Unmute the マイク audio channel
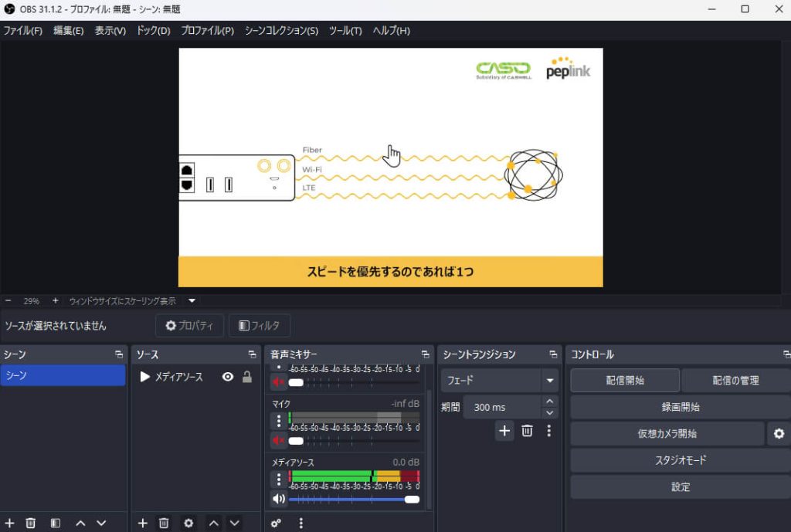Image resolution: width=791 pixels, height=532 pixels. [278, 440]
